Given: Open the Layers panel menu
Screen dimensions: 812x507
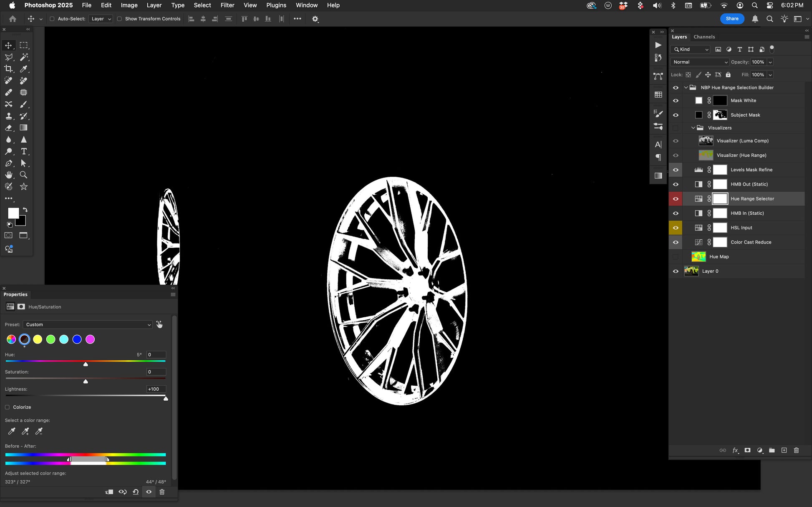Looking at the screenshot, I should coord(807,37).
